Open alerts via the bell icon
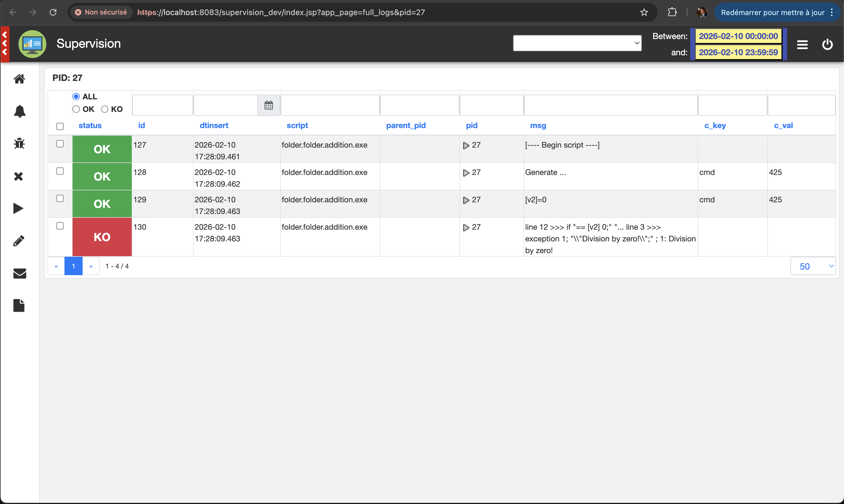Screen dimensions: 844x504 [19, 111]
